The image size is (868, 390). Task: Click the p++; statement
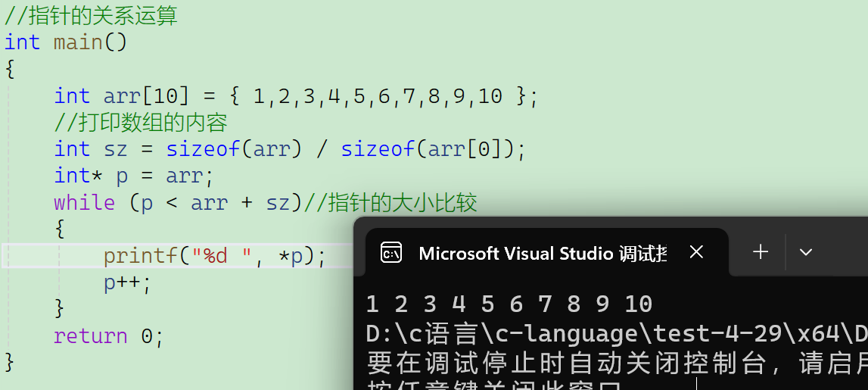tap(127, 283)
